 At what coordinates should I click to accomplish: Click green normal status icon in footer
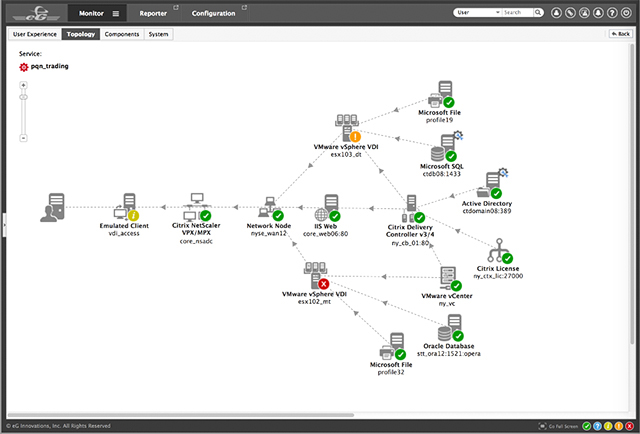(587, 426)
